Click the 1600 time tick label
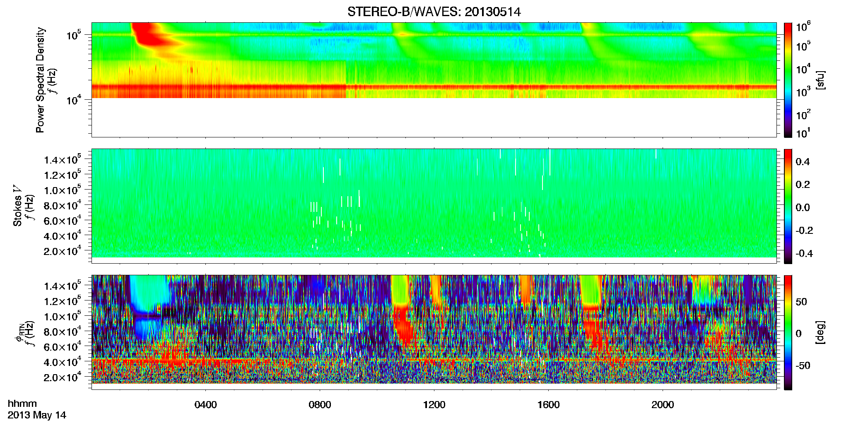 548,405
